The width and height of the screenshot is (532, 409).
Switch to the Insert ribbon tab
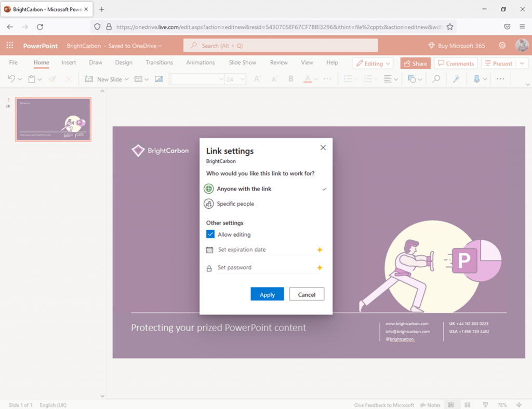(x=69, y=62)
